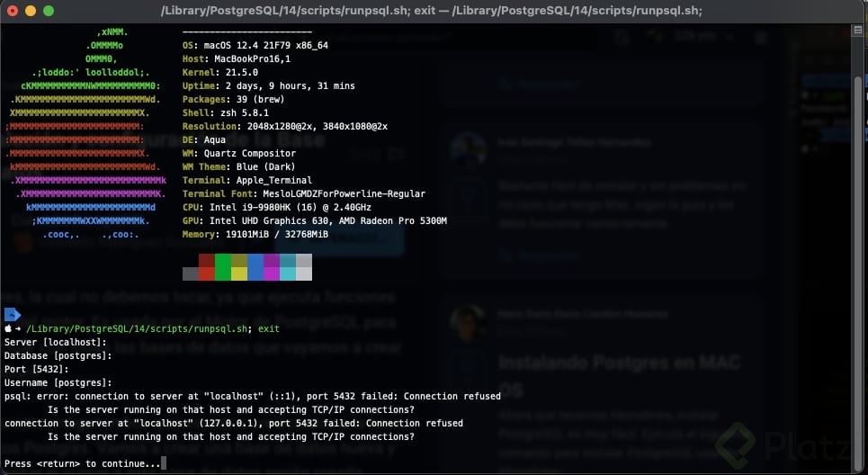Click the green 'exit' command word

click(268, 329)
